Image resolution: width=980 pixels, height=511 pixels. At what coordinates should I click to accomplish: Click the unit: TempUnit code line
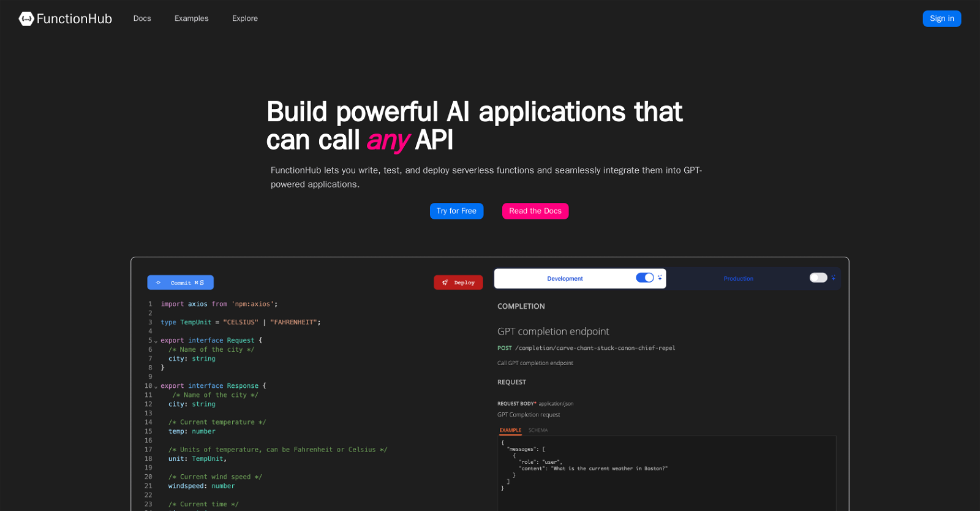(x=197, y=458)
